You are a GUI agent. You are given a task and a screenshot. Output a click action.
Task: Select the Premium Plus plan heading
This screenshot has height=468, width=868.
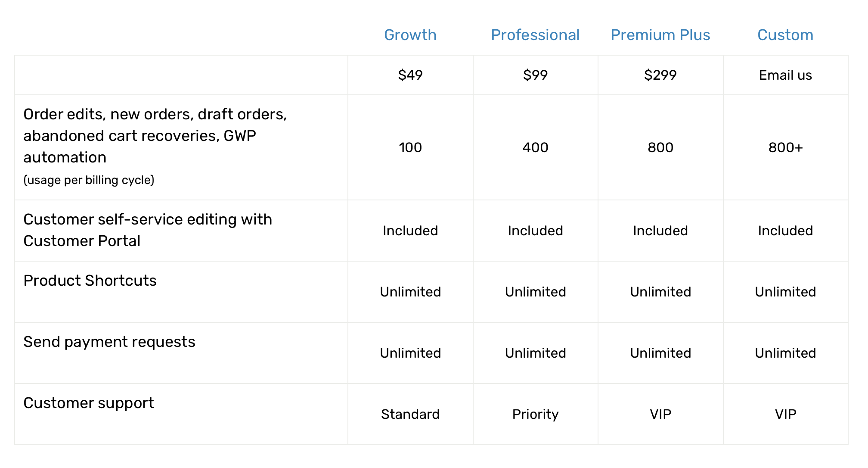[660, 35]
